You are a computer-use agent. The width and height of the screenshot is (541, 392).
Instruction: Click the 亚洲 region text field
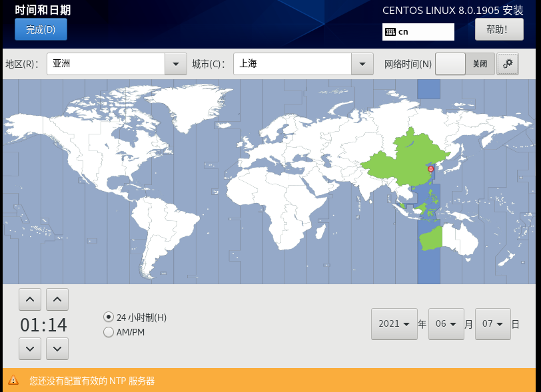106,64
